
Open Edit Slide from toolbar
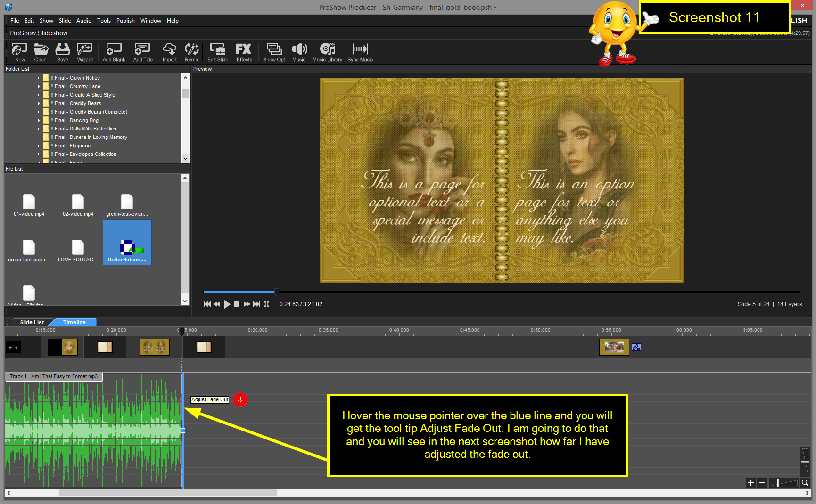[218, 52]
